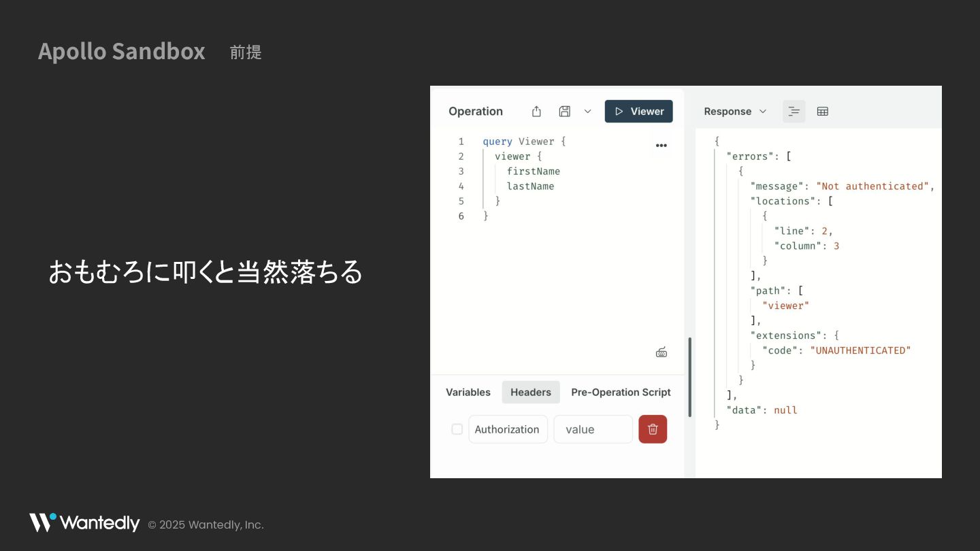Click the share operation icon
Viewport: 980px width, 551px height.
[536, 112]
